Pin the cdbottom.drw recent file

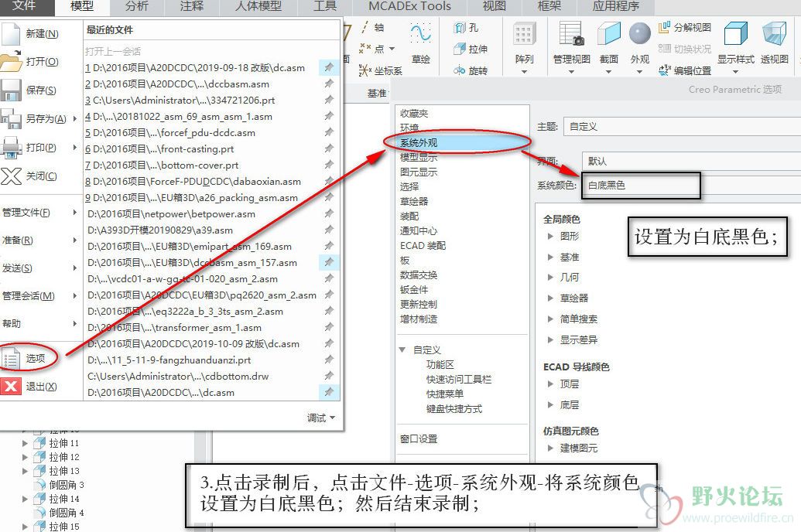pyautogui.click(x=328, y=376)
